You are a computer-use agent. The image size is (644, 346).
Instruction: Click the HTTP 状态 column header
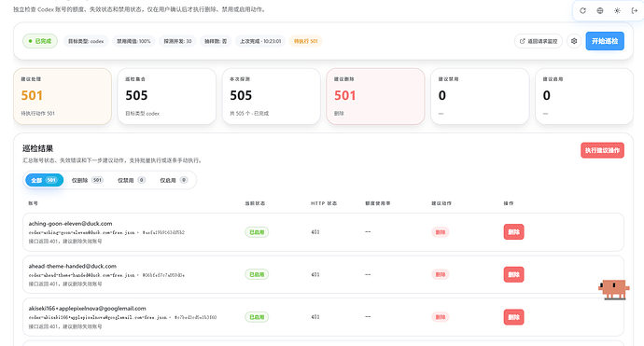click(324, 203)
